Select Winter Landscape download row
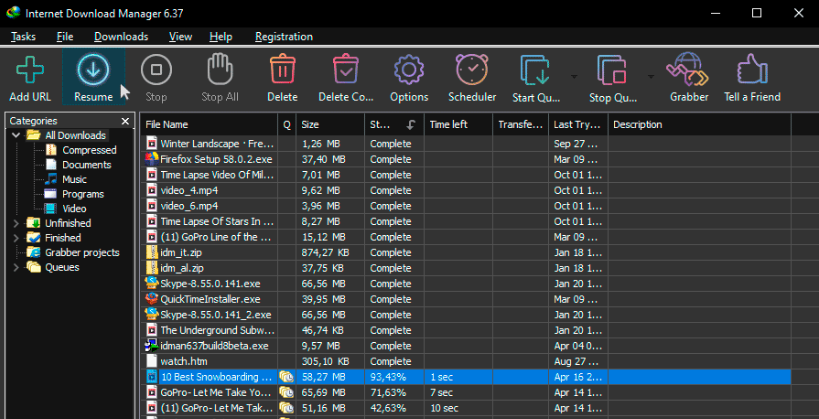819x419 pixels. [x=466, y=143]
